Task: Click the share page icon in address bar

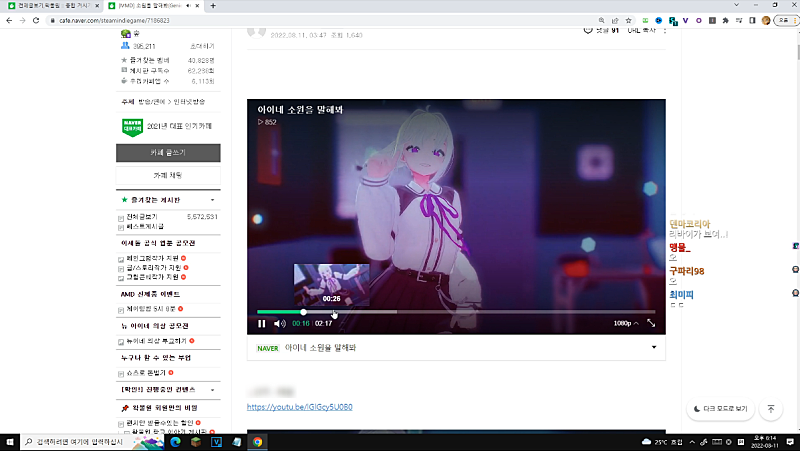Action: click(615, 20)
